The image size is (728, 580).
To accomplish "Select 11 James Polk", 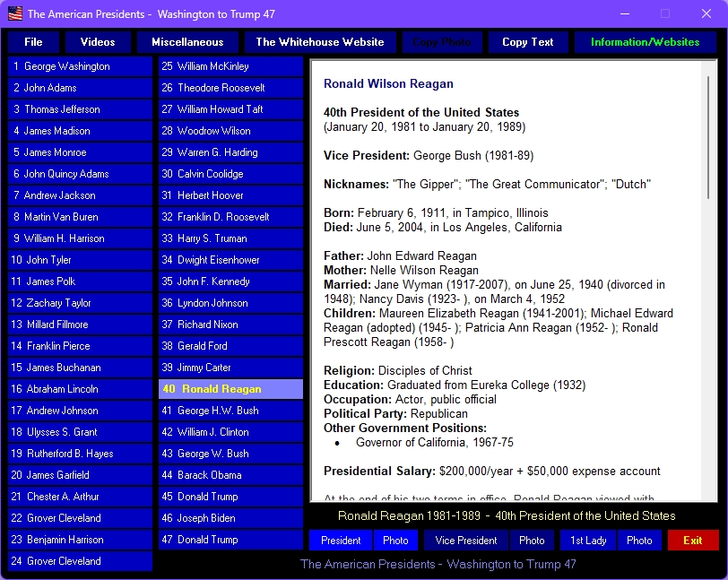I will click(80, 281).
